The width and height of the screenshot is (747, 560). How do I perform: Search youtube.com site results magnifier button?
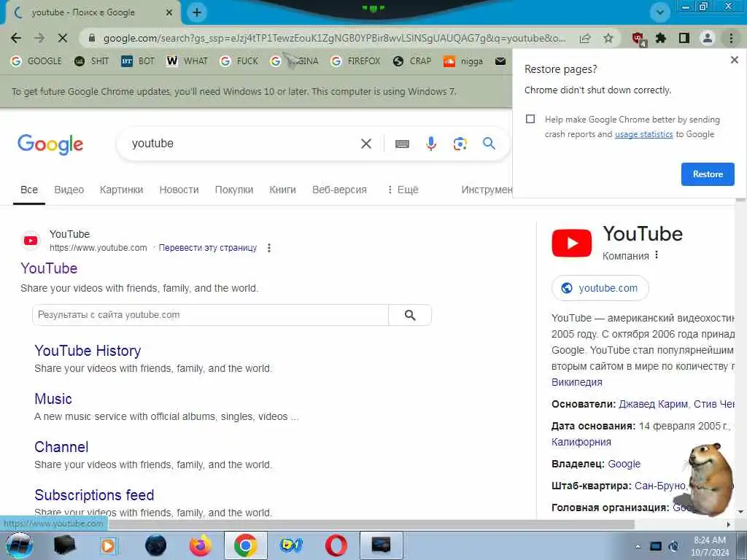click(410, 315)
